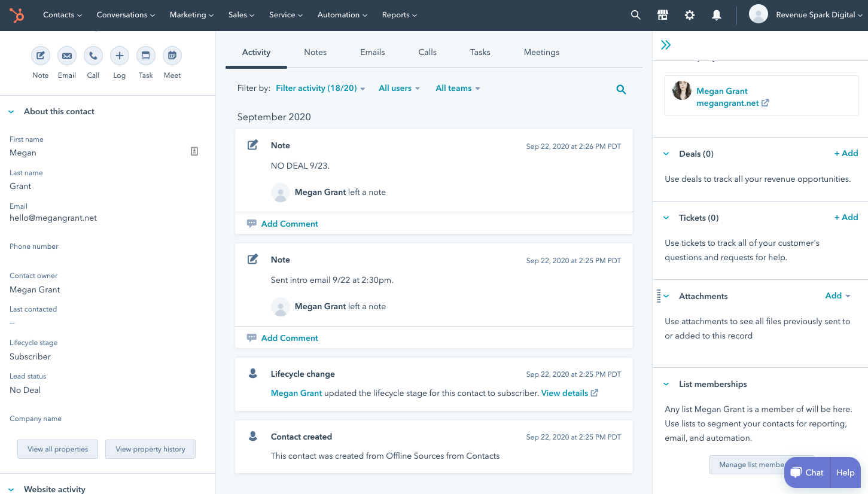Open global search in the top navigation
Image resolution: width=868 pixels, height=494 pixels.
click(635, 14)
